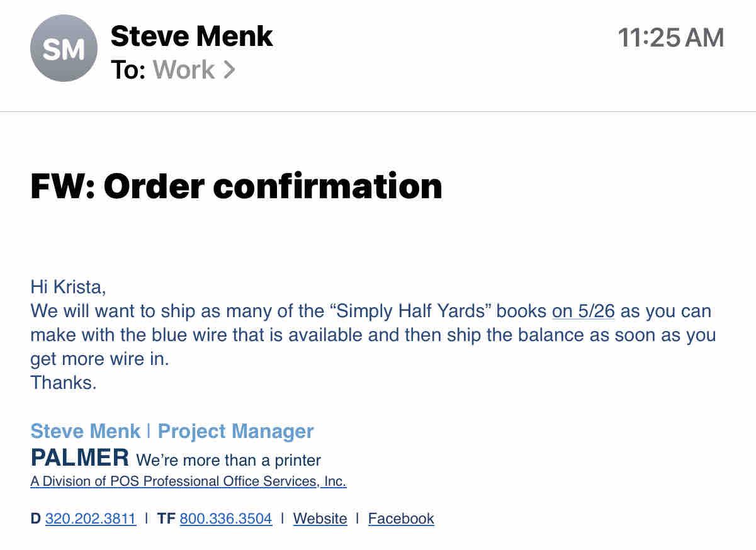
Task: Click the blue Steve Menk signature name
Action: 85,431
